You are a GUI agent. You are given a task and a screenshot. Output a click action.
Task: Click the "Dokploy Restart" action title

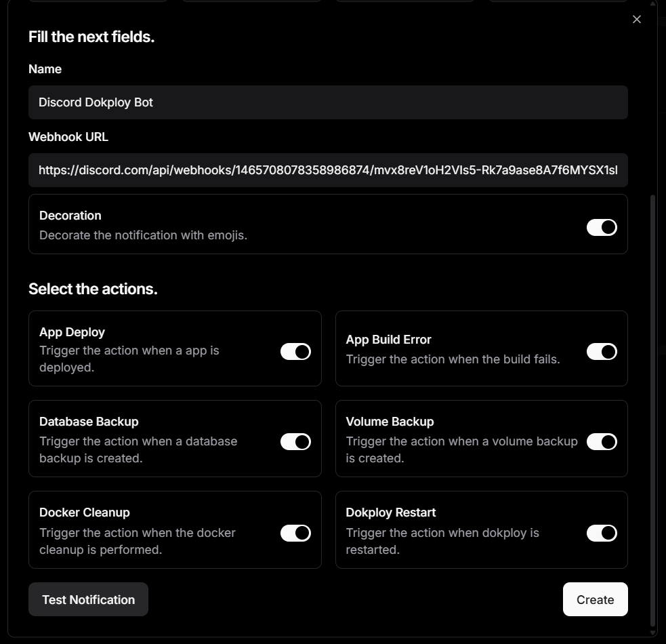click(x=391, y=512)
